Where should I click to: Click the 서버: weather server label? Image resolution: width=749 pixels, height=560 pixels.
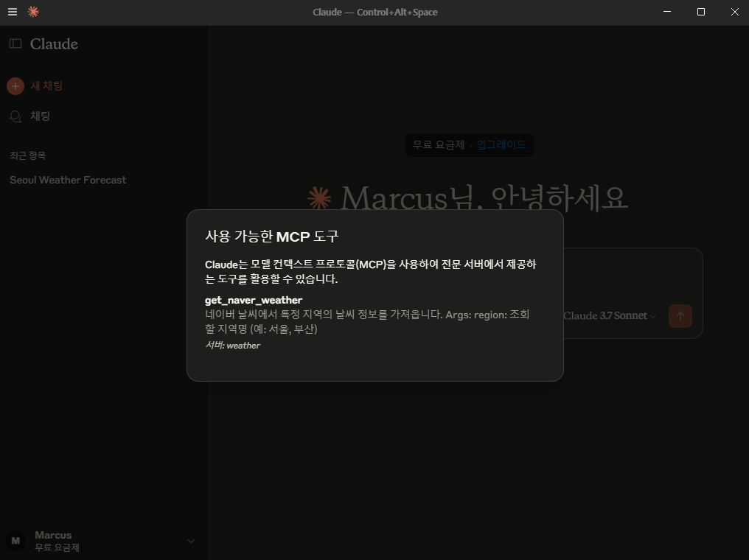point(233,345)
